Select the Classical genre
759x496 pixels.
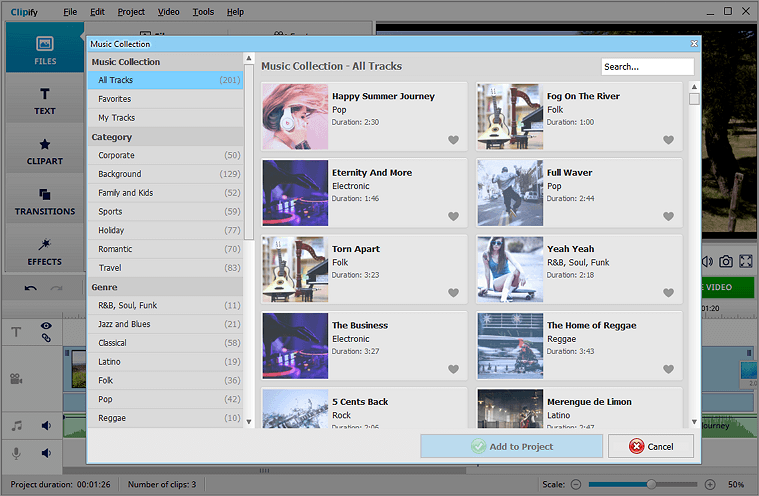[166, 343]
